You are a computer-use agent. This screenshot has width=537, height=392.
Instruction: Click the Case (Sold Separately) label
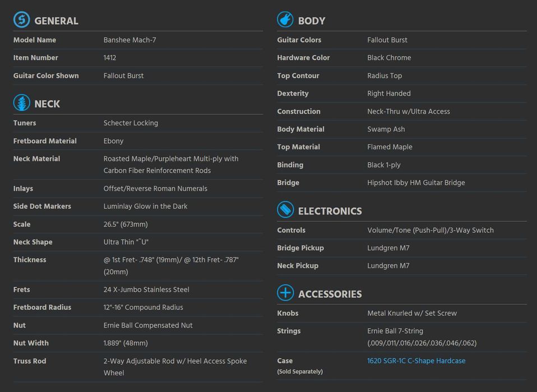(x=300, y=366)
